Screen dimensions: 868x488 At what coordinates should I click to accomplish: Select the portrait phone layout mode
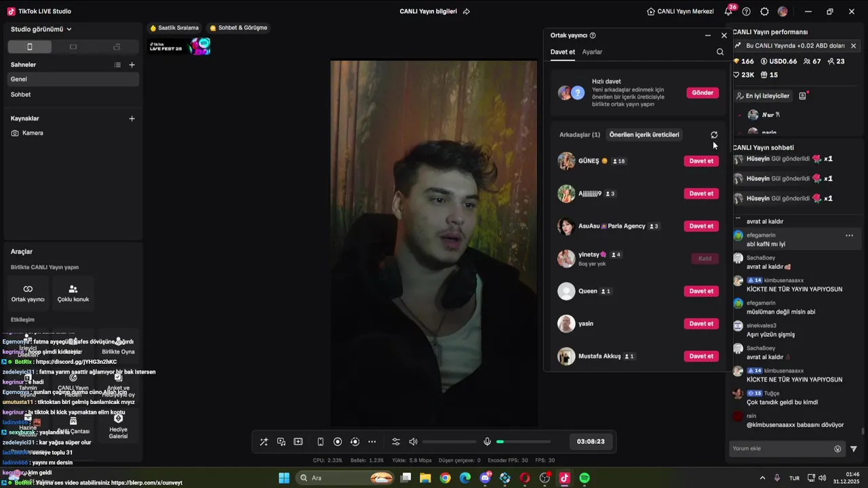pyautogui.click(x=29, y=47)
